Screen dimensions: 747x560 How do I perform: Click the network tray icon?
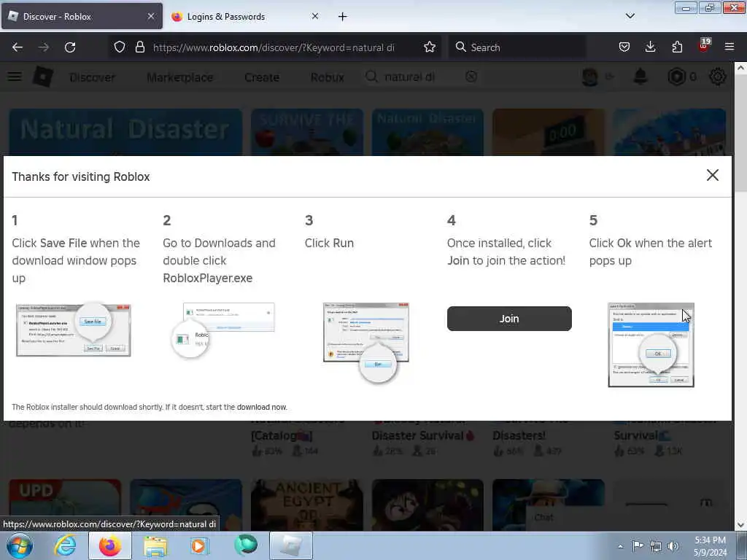pyautogui.click(x=656, y=546)
